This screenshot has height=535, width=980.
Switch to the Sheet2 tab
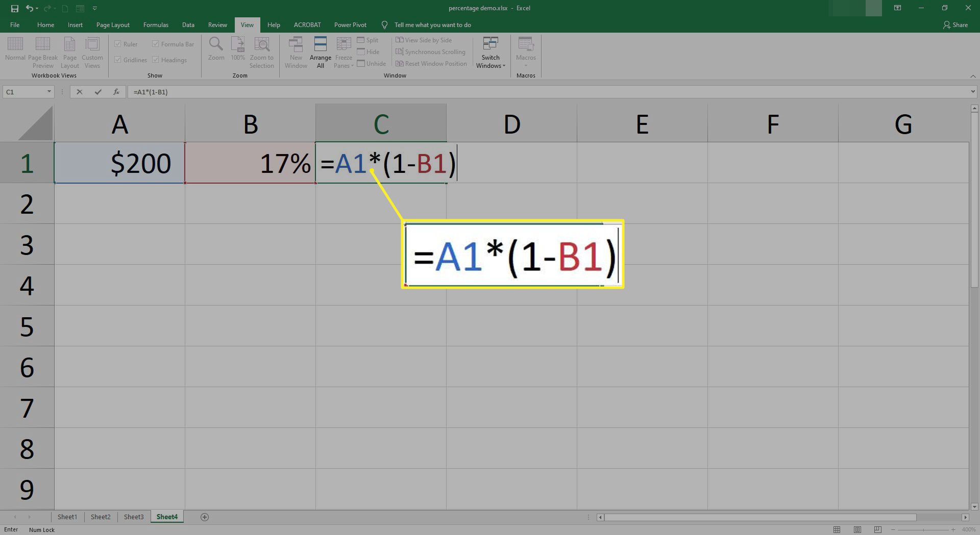pos(101,517)
